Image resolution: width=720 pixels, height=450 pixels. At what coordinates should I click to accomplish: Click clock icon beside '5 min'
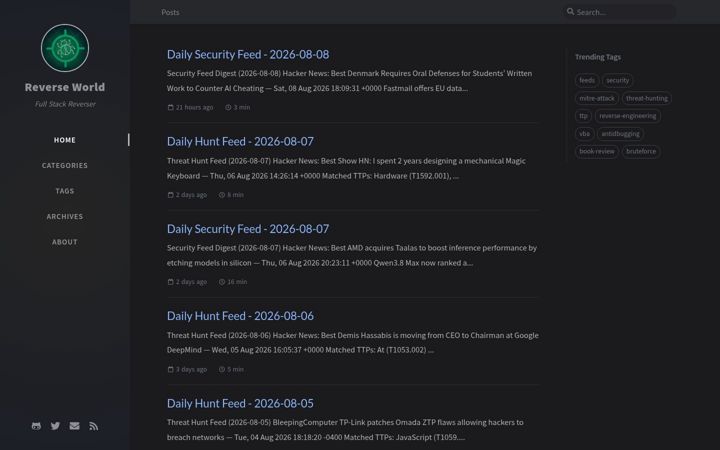[222, 369]
